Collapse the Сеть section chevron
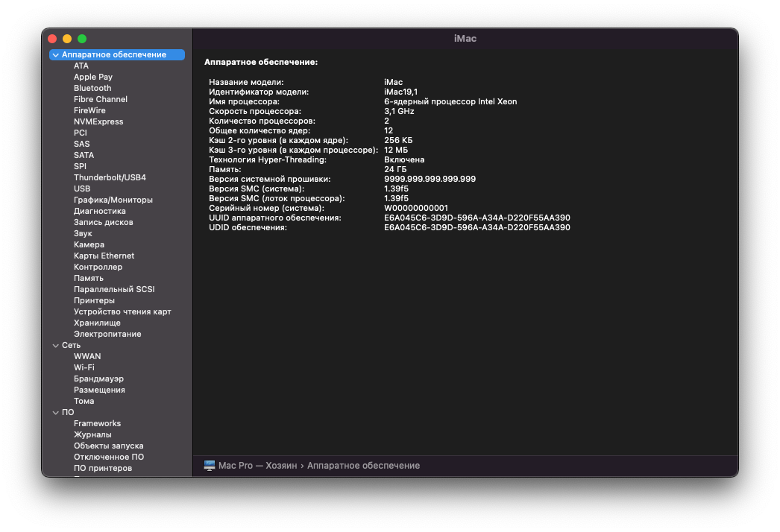The width and height of the screenshot is (780, 532). pyautogui.click(x=56, y=346)
